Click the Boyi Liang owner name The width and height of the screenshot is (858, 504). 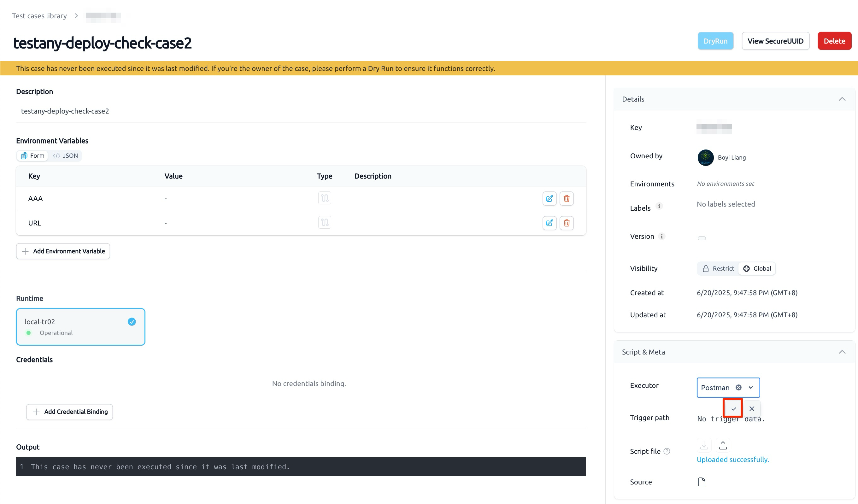732,157
